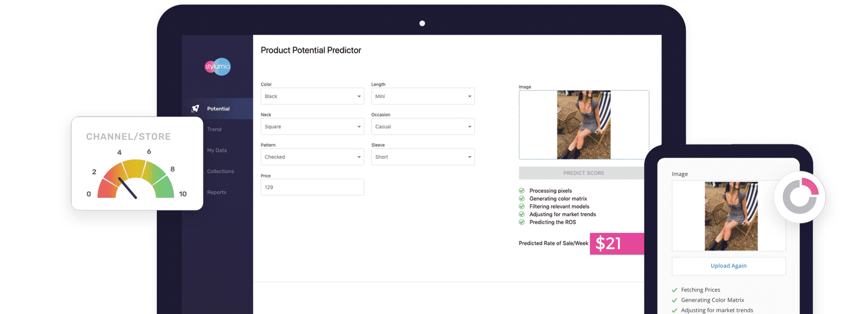Click the Stylumia logo
This screenshot has height=314, width=868.
[217, 66]
